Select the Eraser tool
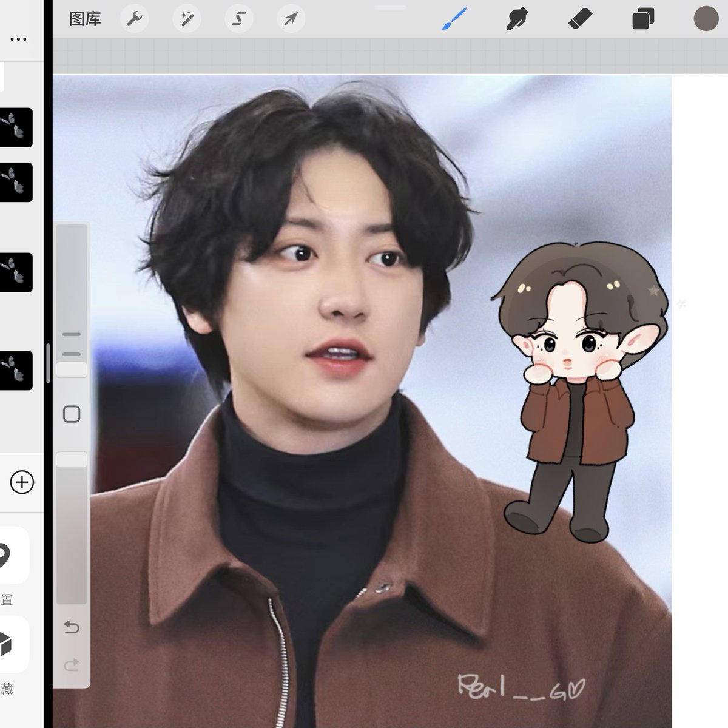 pos(580,19)
